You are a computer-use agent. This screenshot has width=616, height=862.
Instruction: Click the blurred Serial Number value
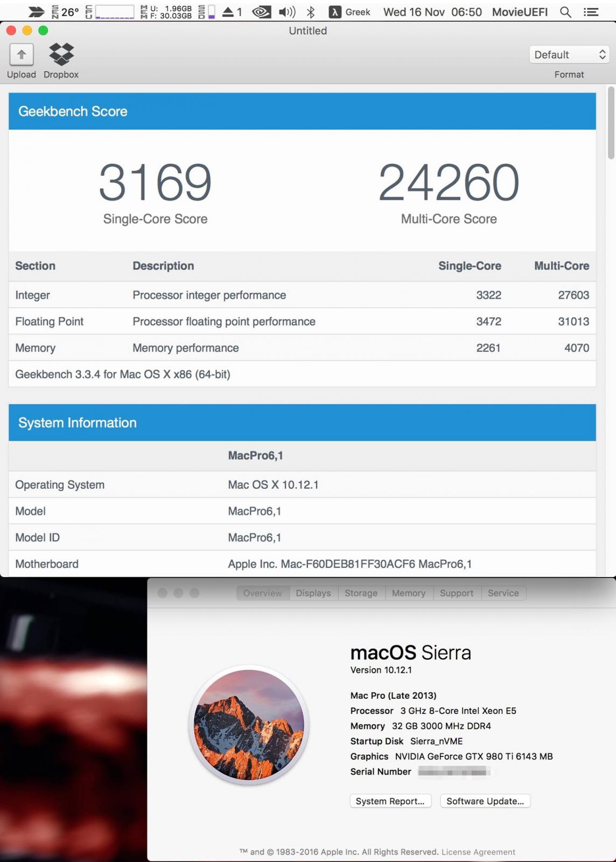(454, 772)
